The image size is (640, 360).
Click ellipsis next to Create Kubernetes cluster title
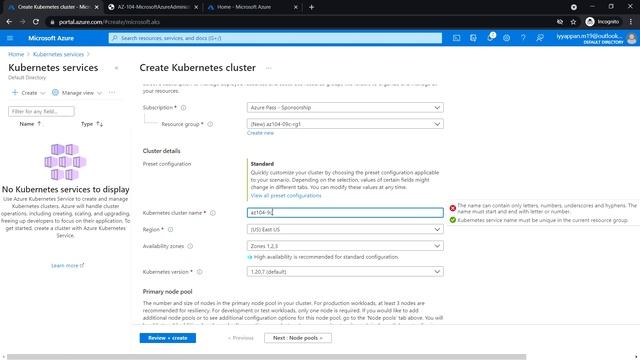pyautogui.click(x=269, y=68)
